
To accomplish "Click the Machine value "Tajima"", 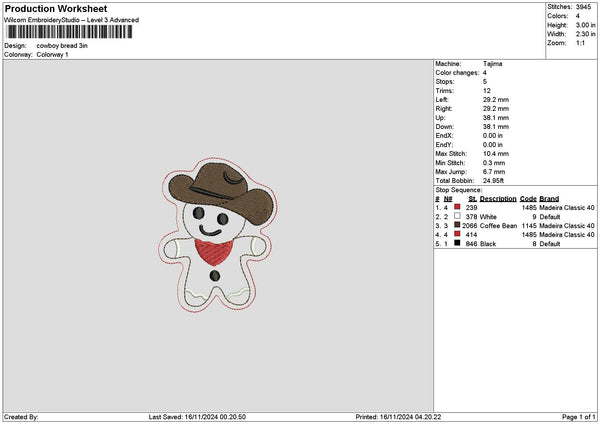I will pyautogui.click(x=492, y=64).
